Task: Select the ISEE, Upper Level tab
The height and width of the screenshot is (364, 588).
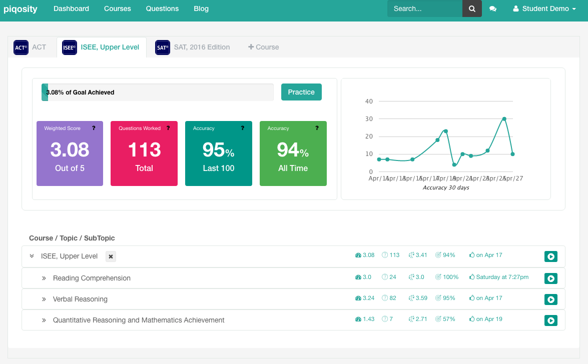Action: [x=101, y=47]
